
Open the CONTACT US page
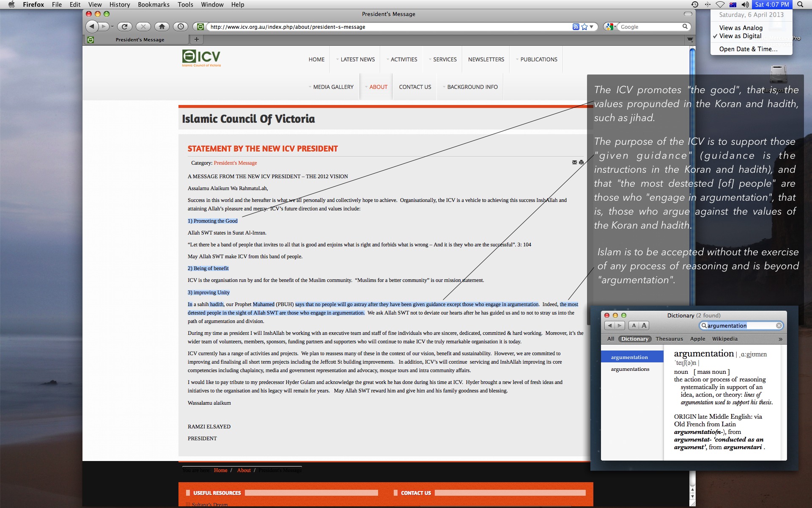coord(415,87)
